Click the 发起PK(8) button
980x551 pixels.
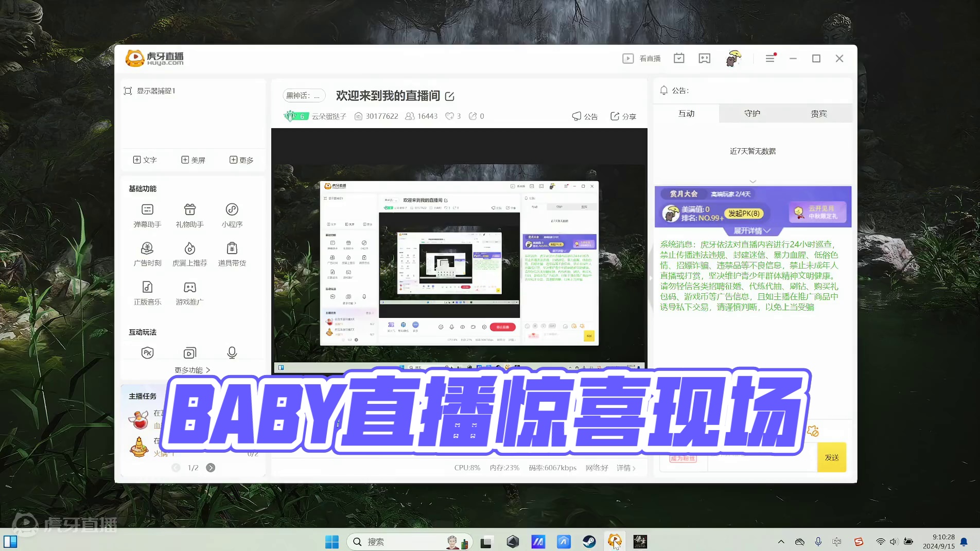coord(744,214)
